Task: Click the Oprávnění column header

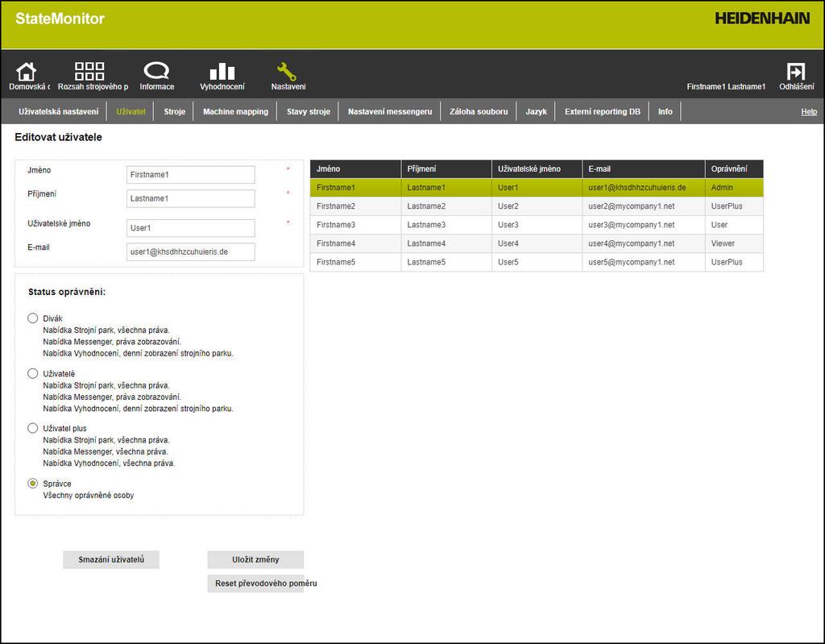Action: (734, 169)
